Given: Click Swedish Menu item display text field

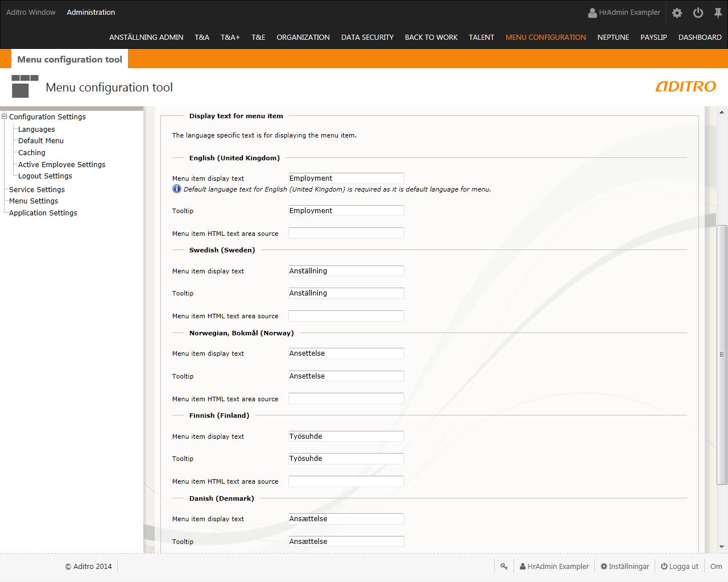Looking at the screenshot, I should click(346, 271).
